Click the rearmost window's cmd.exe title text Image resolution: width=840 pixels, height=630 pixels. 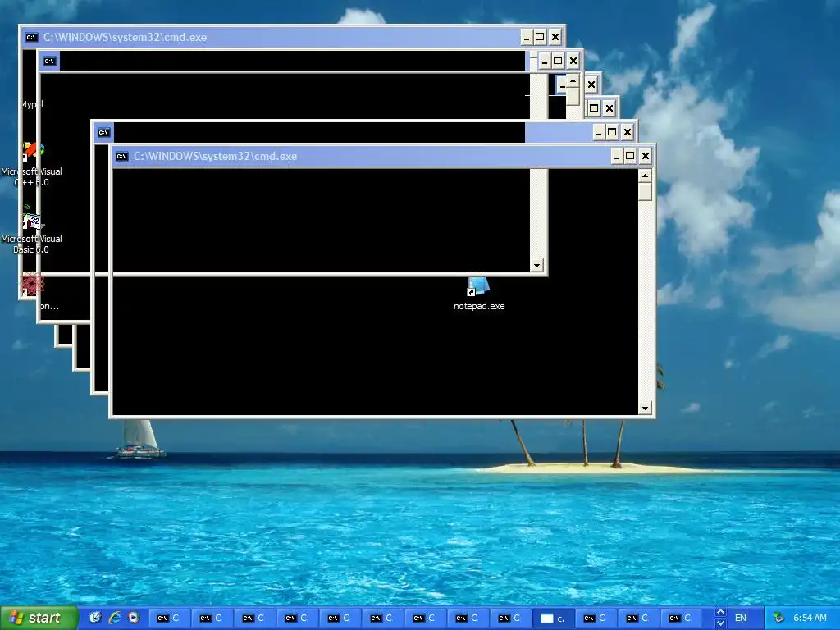coord(125,38)
